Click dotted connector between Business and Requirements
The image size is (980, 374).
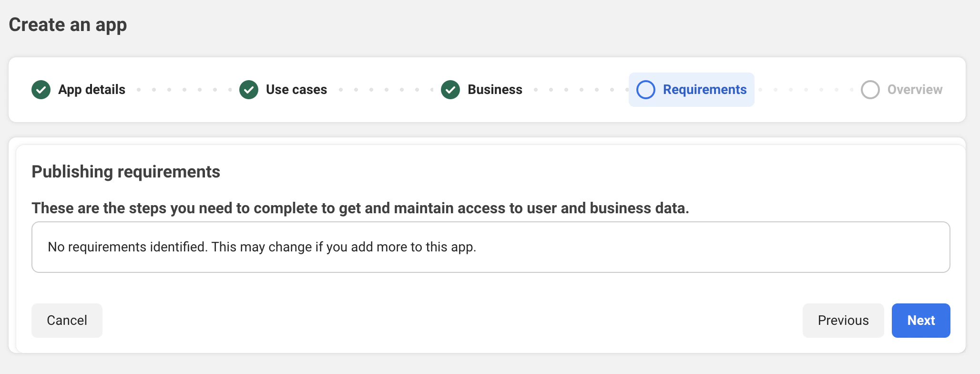click(x=581, y=90)
